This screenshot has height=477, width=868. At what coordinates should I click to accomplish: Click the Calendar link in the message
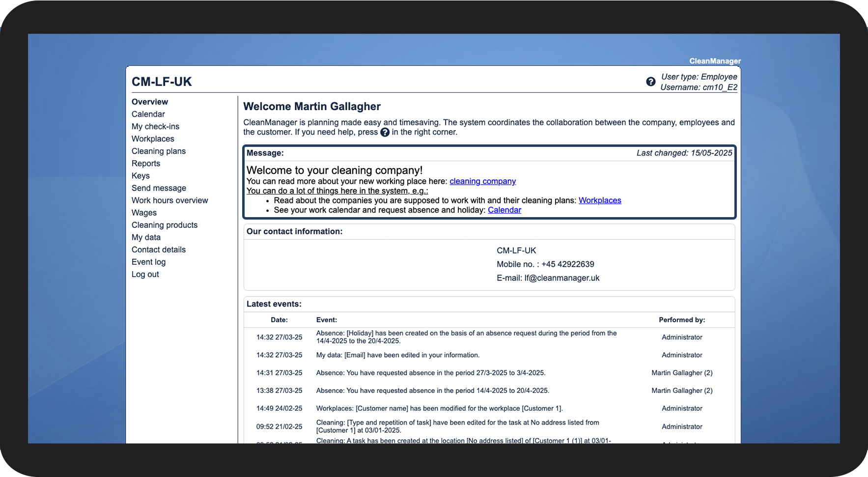504,210
